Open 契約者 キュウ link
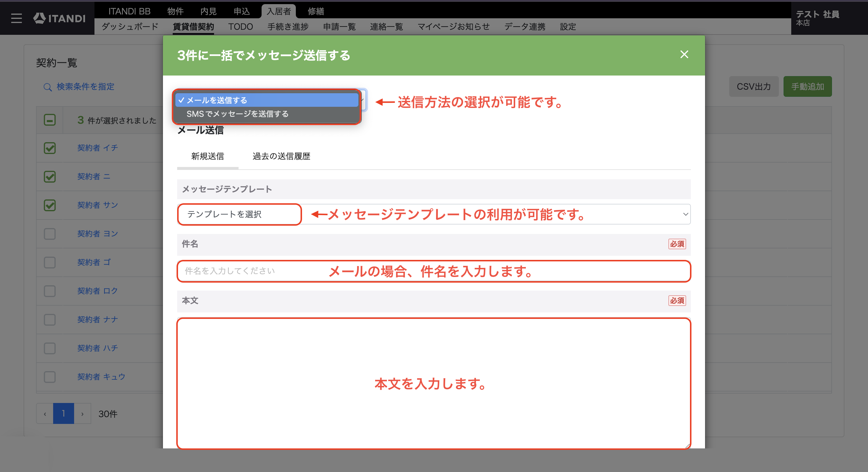The image size is (868, 472). 102,377
